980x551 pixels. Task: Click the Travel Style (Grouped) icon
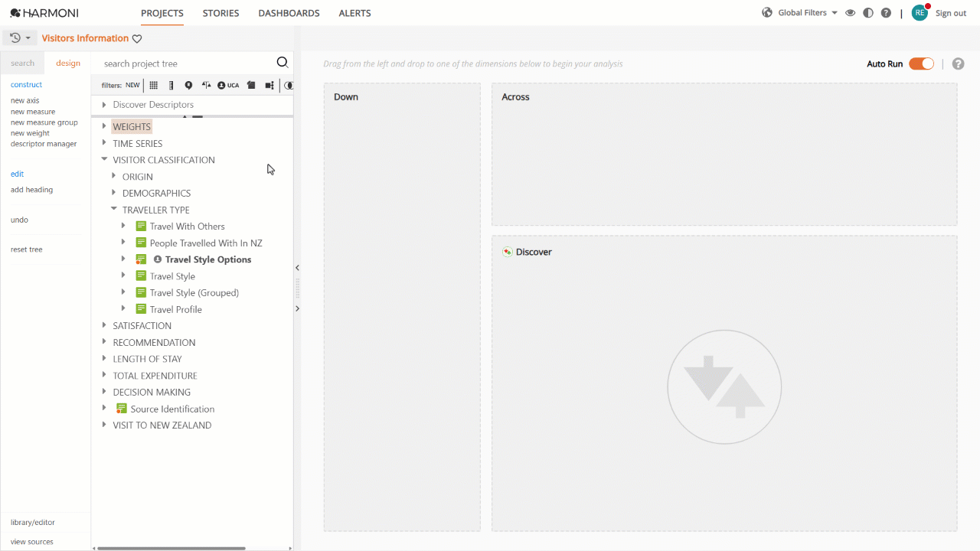point(141,292)
